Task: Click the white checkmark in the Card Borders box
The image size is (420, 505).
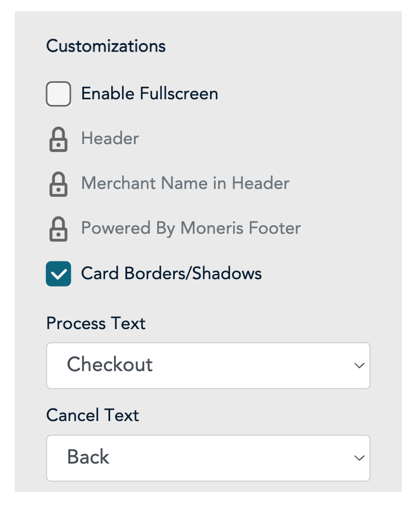Action: tap(58, 275)
